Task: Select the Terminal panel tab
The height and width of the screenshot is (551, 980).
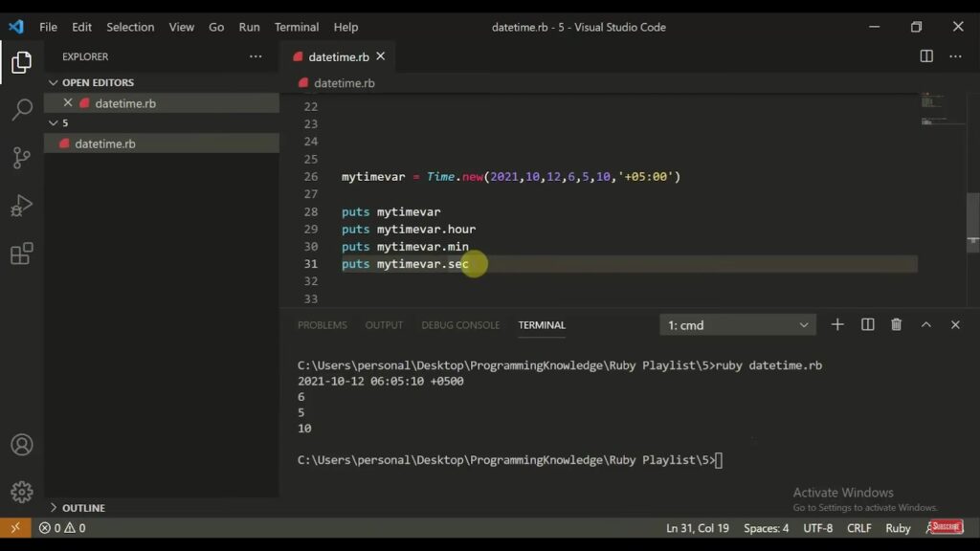Action: click(542, 325)
